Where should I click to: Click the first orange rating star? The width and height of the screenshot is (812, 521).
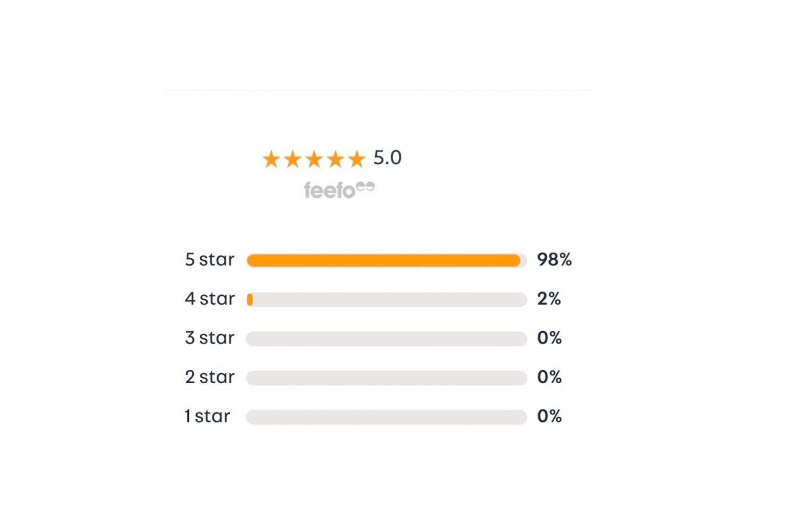pos(271,159)
